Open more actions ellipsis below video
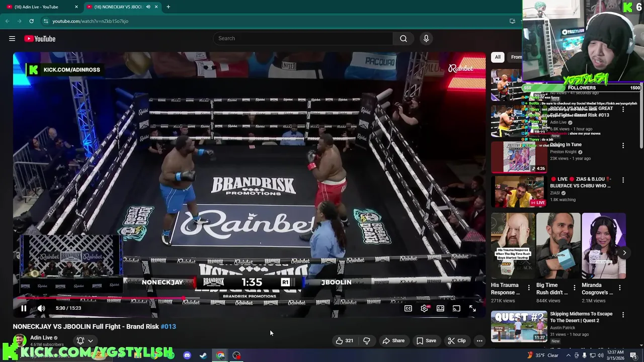This screenshot has height=362, width=644. 479,340
